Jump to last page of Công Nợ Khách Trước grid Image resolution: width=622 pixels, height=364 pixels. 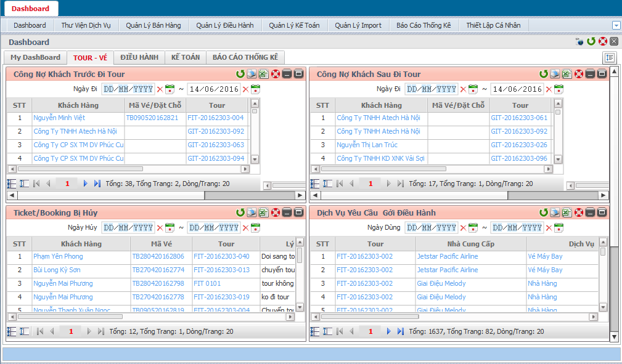(x=97, y=184)
